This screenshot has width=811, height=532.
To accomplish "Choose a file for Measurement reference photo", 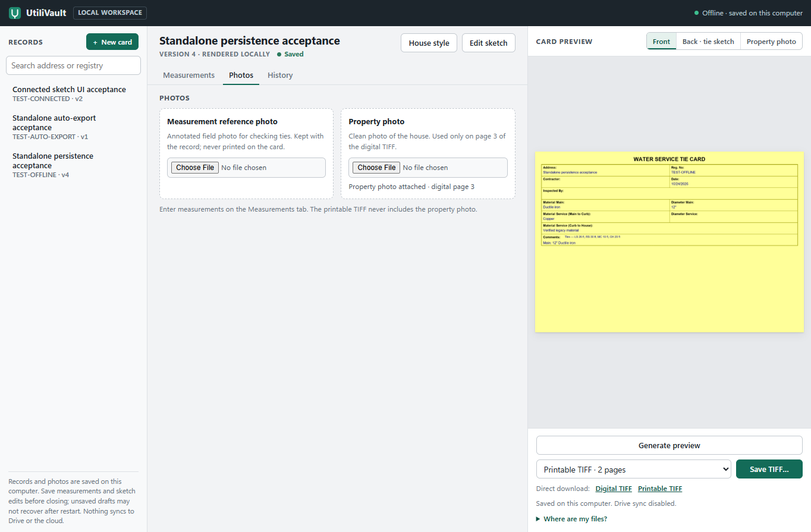I will [195, 168].
